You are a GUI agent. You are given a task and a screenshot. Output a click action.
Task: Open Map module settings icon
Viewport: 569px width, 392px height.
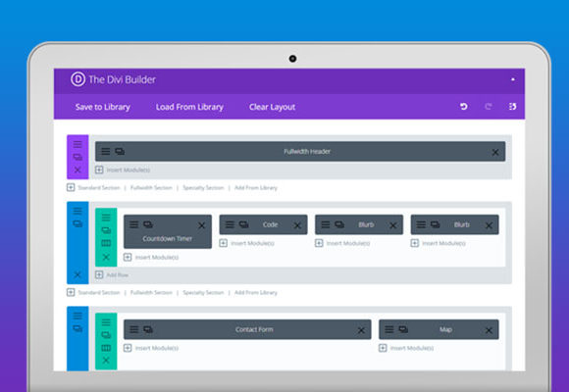[389, 329]
